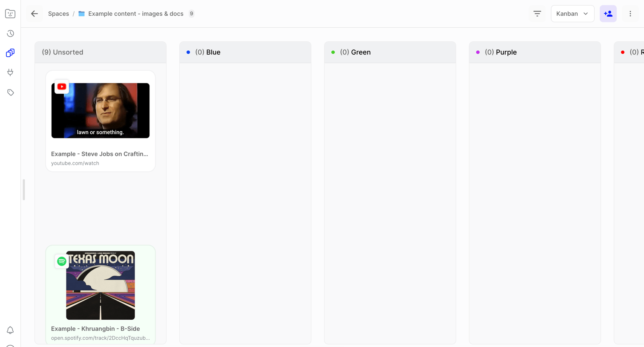Viewport: 644px width, 347px height.
Task: Click the item count badge 9
Action: 192,14
